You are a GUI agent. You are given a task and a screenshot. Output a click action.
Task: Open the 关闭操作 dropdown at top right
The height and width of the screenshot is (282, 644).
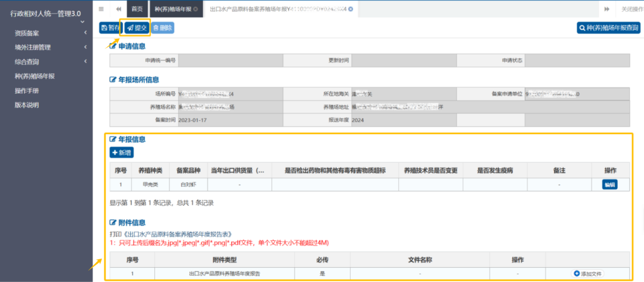(631, 9)
